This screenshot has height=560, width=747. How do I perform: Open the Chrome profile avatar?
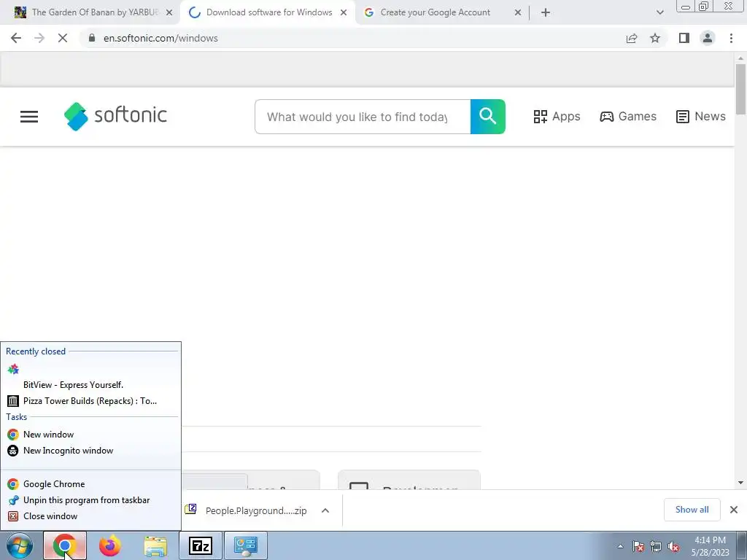click(708, 38)
